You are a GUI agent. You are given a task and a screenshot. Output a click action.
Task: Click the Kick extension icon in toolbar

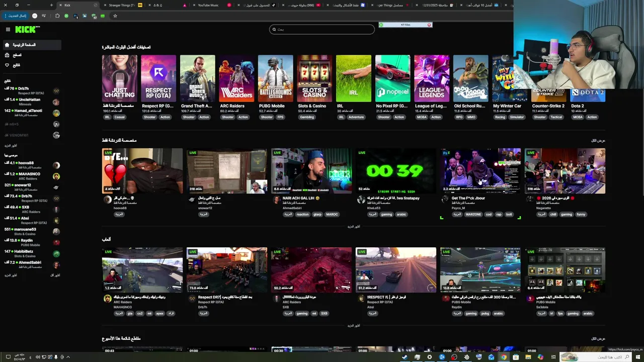(103, 16)
